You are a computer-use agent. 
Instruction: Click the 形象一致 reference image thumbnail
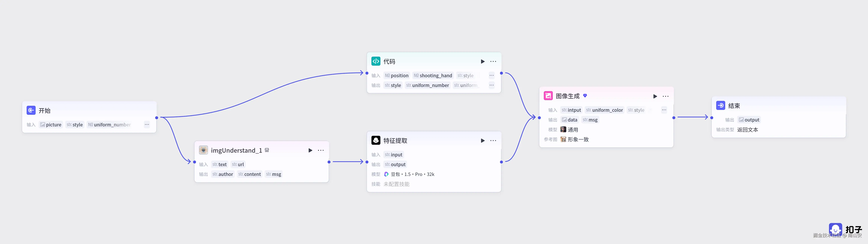tap(563, 139)
